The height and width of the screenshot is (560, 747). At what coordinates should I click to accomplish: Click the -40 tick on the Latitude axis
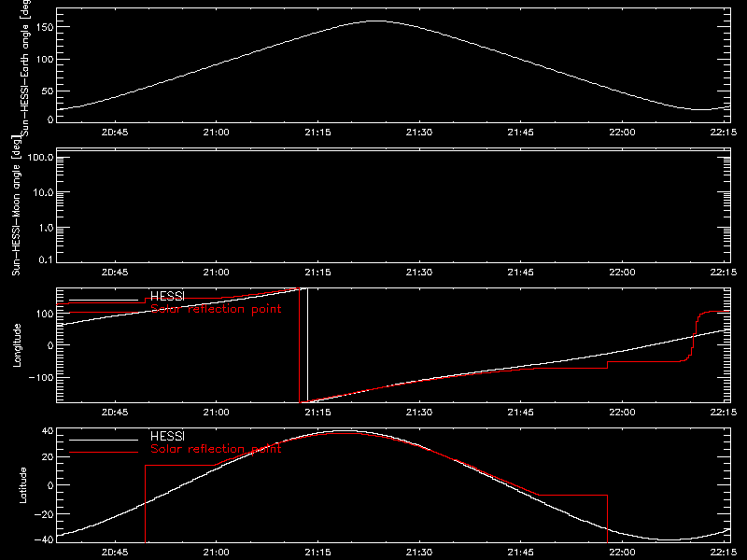click(x=44, y=540)
